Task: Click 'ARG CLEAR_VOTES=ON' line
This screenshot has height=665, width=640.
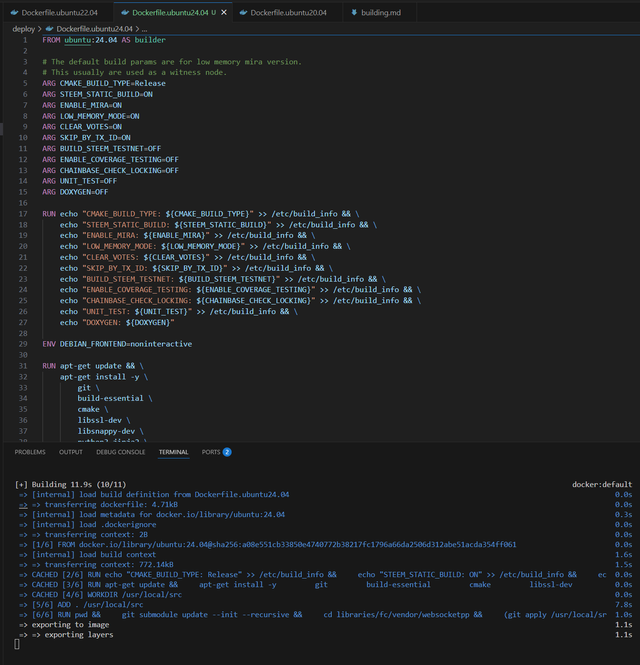Action: coord(82,127)
